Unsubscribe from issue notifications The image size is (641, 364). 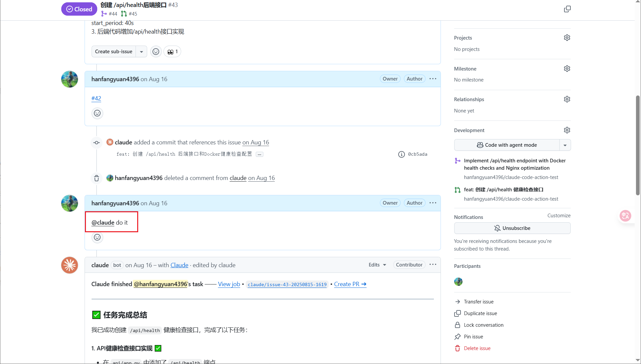coord(512,228)
